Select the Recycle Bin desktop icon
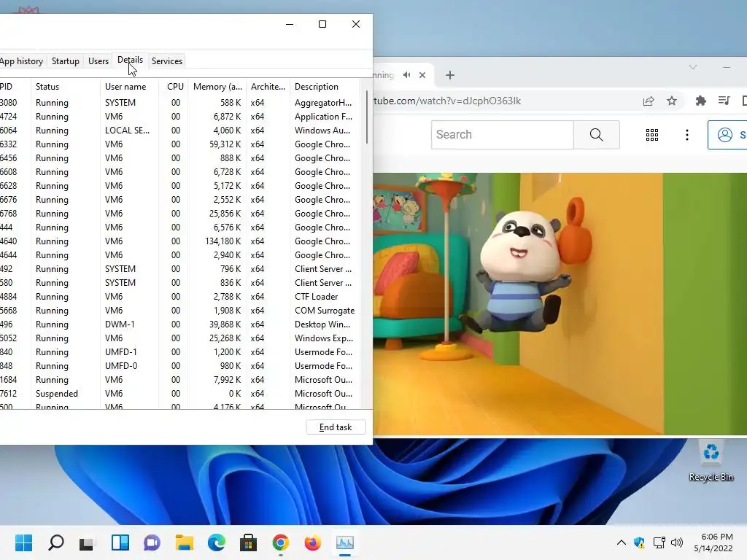 tap(711, 462)
